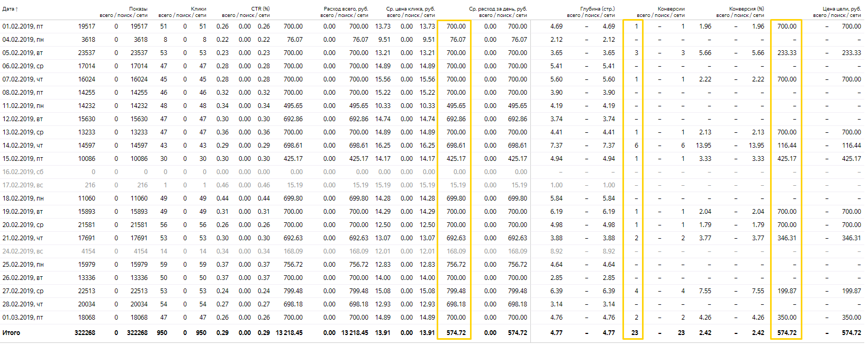
Task: Sort the table by the Дата column header
Action: 10,9
